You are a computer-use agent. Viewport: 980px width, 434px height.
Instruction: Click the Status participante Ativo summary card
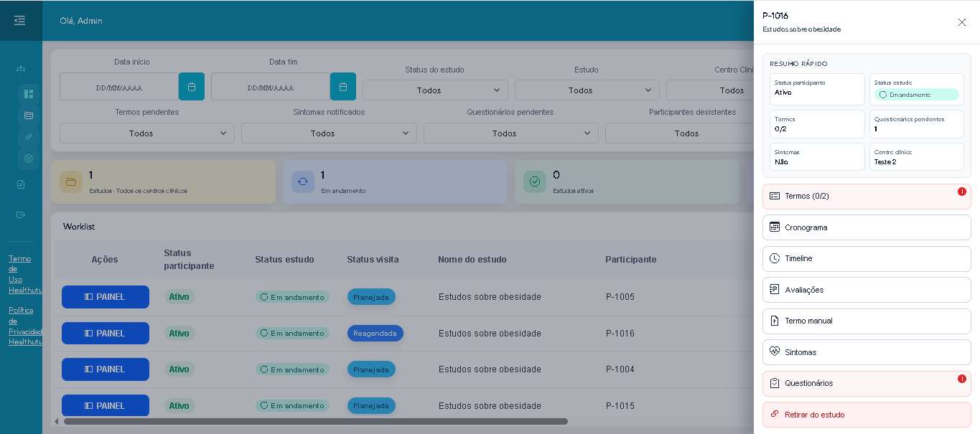click(817, 89)
